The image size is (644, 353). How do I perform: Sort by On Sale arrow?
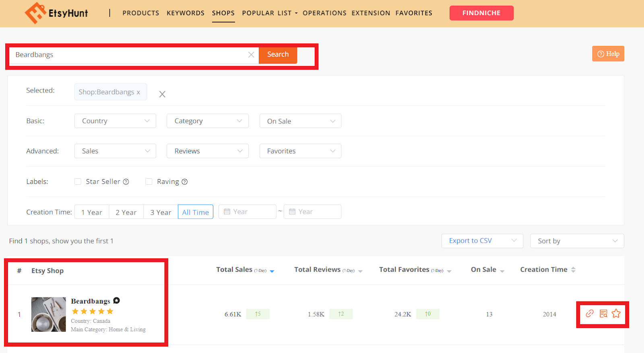click(502, 271)
